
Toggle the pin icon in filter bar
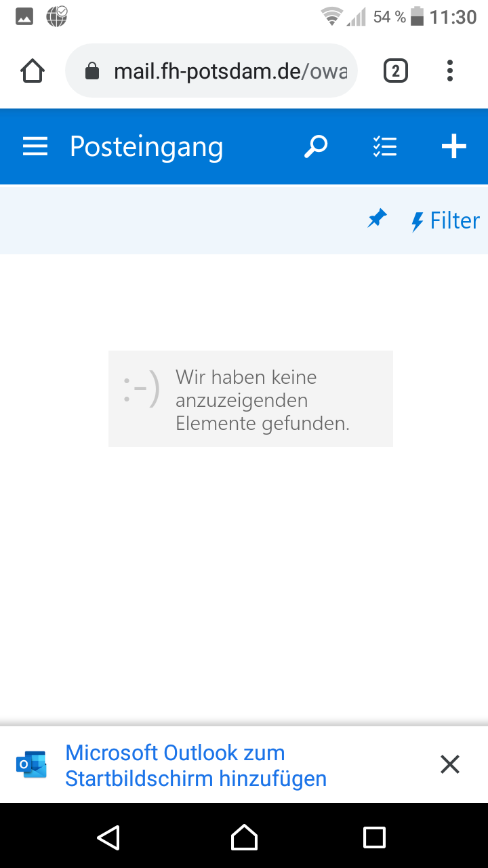(377, 220)
